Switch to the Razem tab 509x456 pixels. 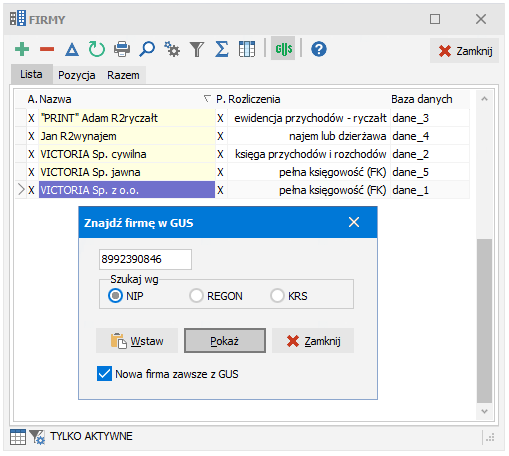coord(123,75)
